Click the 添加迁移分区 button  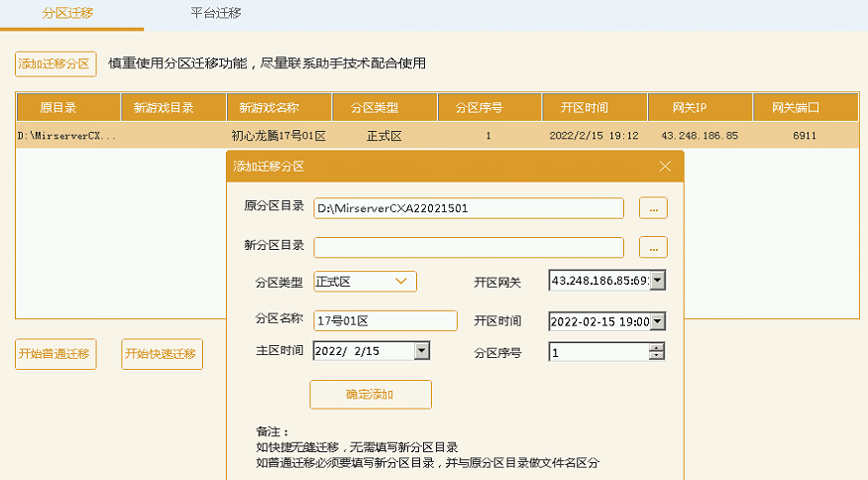55,63
